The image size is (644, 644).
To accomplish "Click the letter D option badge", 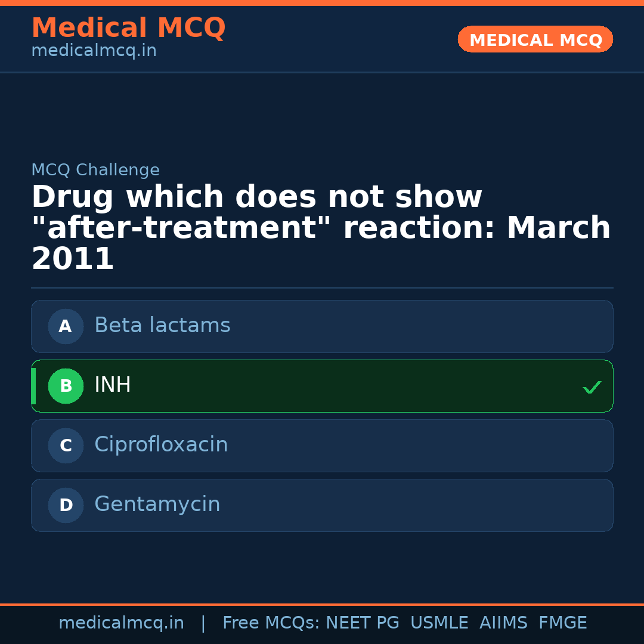I will click(x=66, y=505).
